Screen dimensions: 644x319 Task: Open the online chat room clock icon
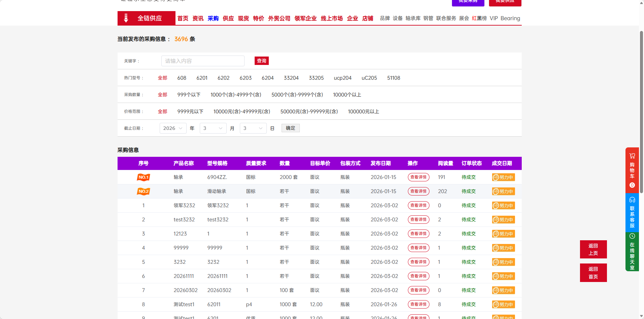coord(632,236)
